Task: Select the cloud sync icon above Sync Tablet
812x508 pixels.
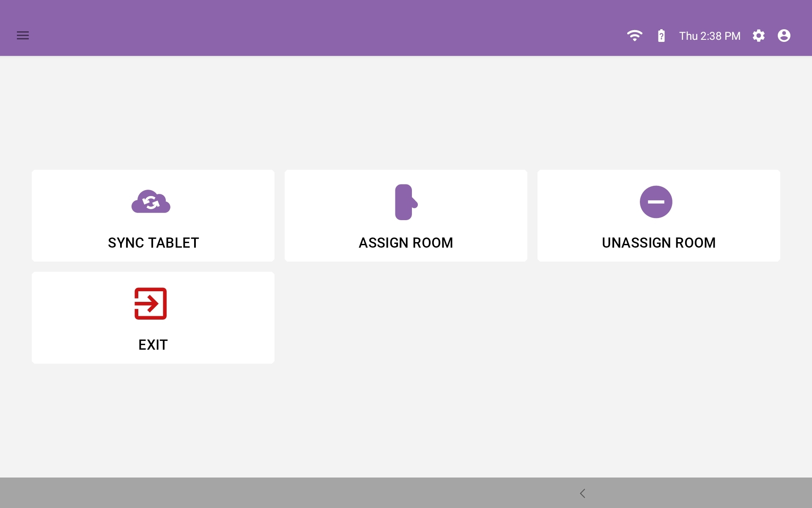Action: (x=151, y=202)
